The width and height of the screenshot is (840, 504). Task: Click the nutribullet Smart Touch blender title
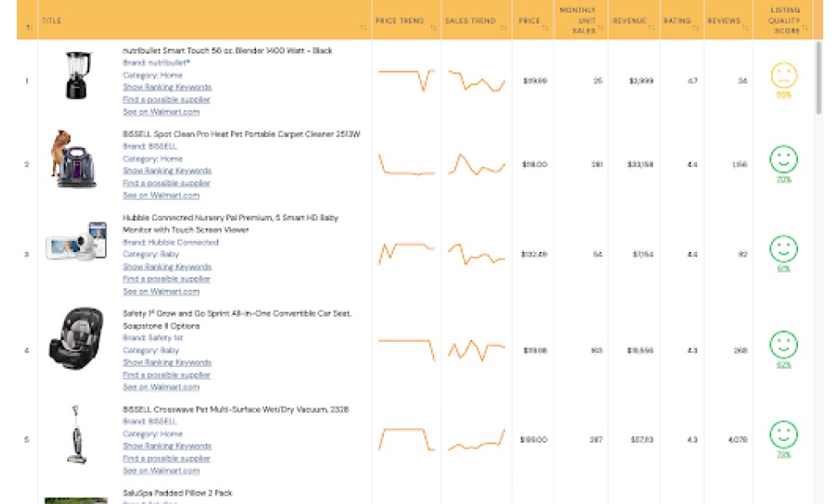tap(227, 50)
